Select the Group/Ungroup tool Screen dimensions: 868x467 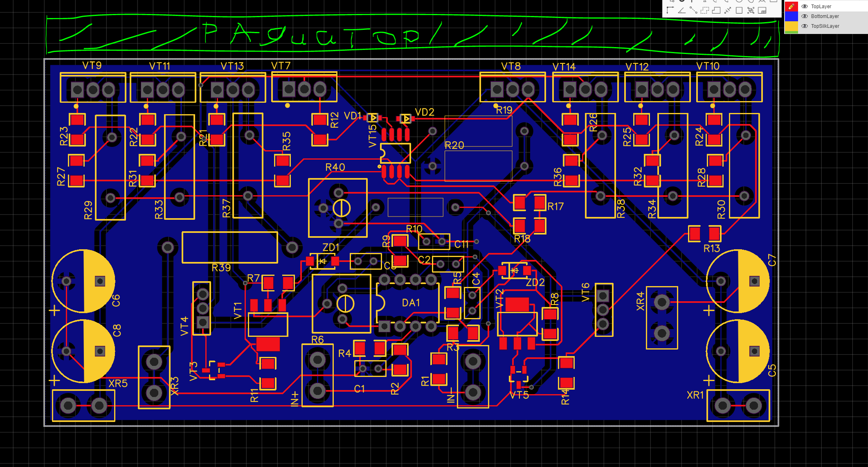(x=751, y=10)
